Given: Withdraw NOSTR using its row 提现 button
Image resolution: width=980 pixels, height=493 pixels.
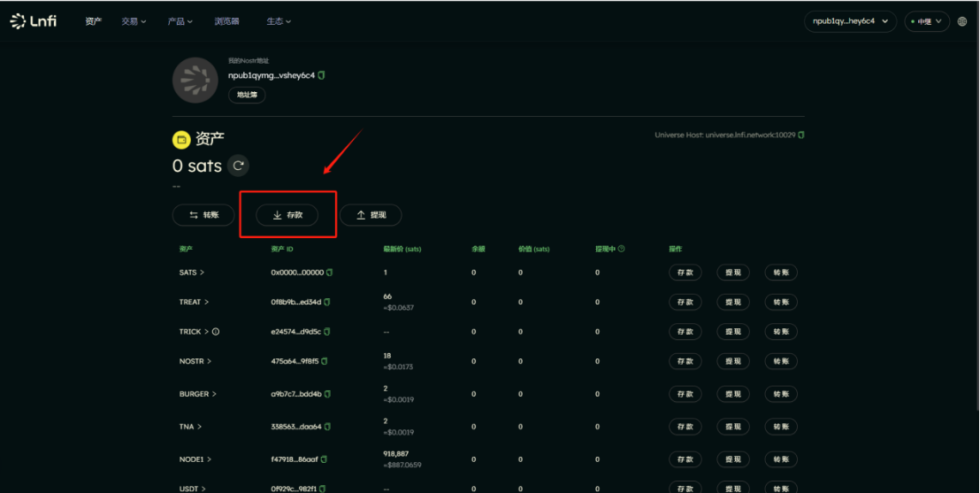Looking at the screenshot, I should coord(733,361).
